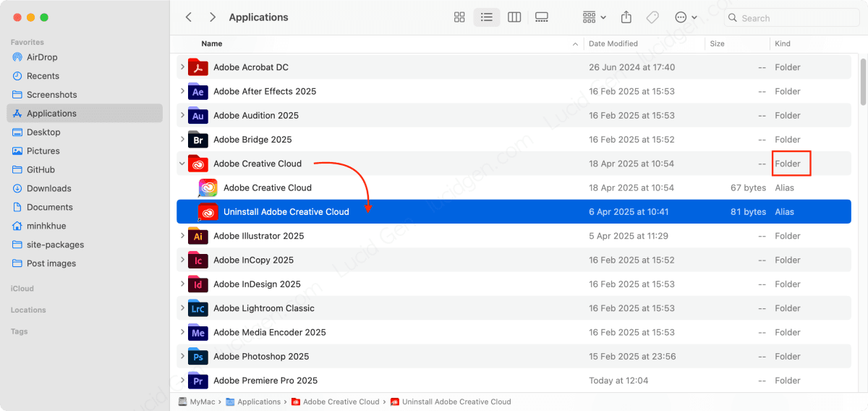Image resolution: width=868 pixels, height=411 pixels.
Task: Click Adobe Creative Cloud in the path bar
Action: [334, 402]
